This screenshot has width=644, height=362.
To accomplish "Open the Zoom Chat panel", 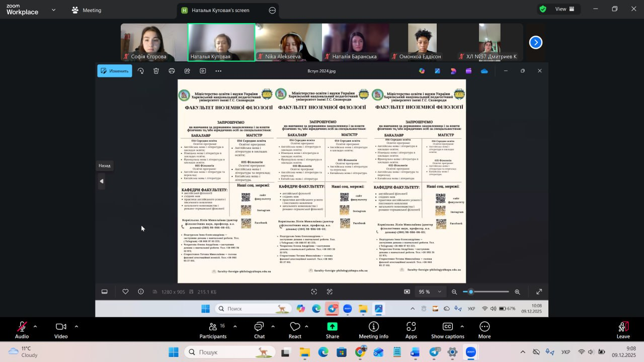I will (259, 327).
